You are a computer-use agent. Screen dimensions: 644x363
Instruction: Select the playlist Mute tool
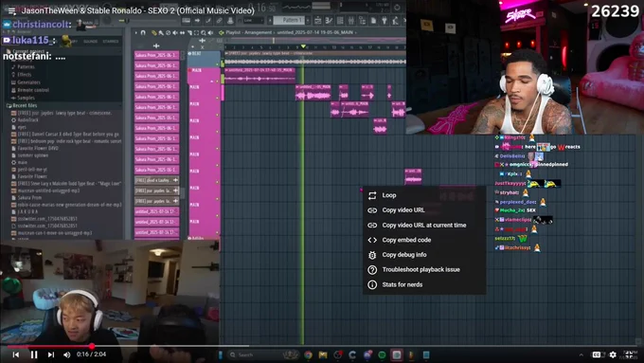(x=175, y=32)
